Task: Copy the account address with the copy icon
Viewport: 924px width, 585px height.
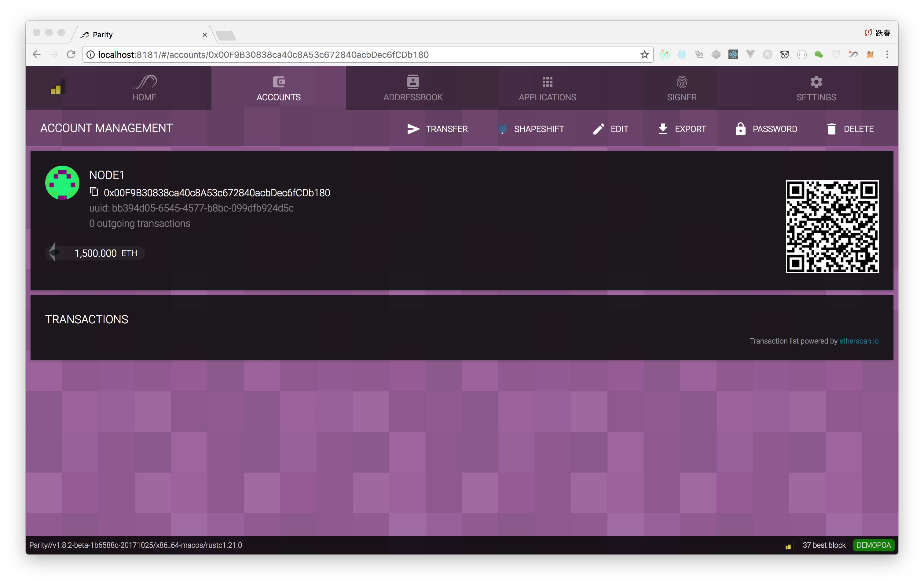Action: tap(94, 192)
